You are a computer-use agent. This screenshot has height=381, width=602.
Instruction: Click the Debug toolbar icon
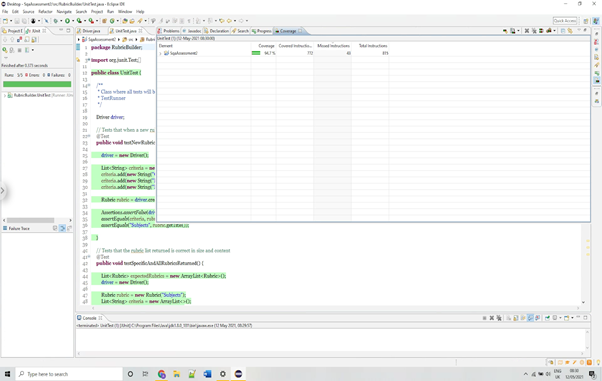tap(56, 21)
